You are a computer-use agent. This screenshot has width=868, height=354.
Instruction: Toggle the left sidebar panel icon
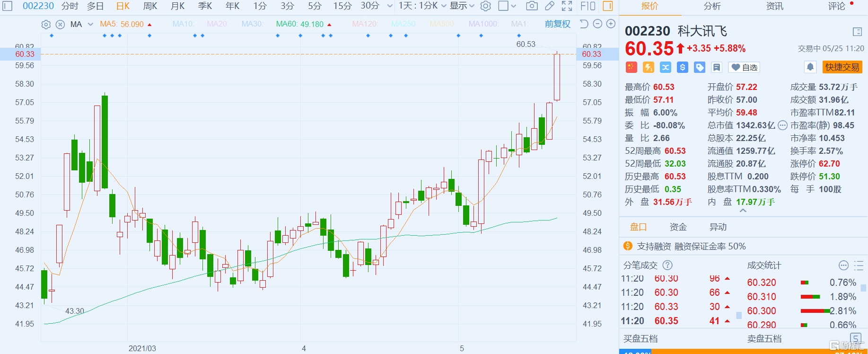click(x=8, y=6)
